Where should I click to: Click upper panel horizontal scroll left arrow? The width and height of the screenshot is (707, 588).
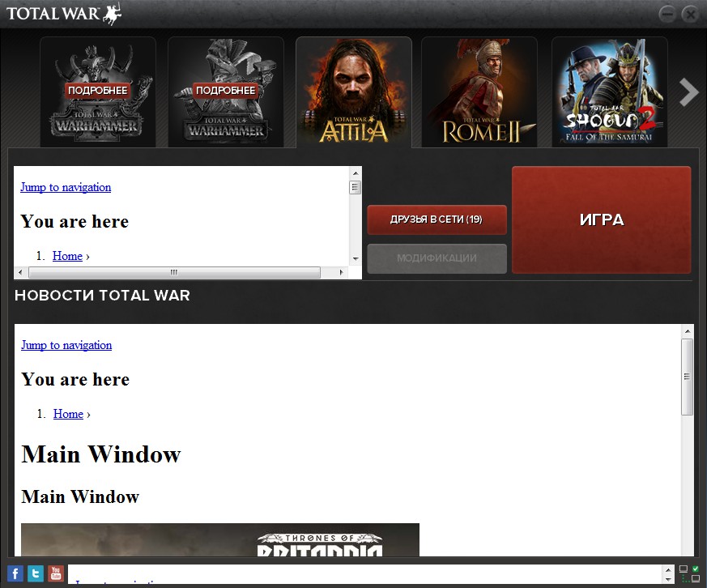[x=20, y=272]
